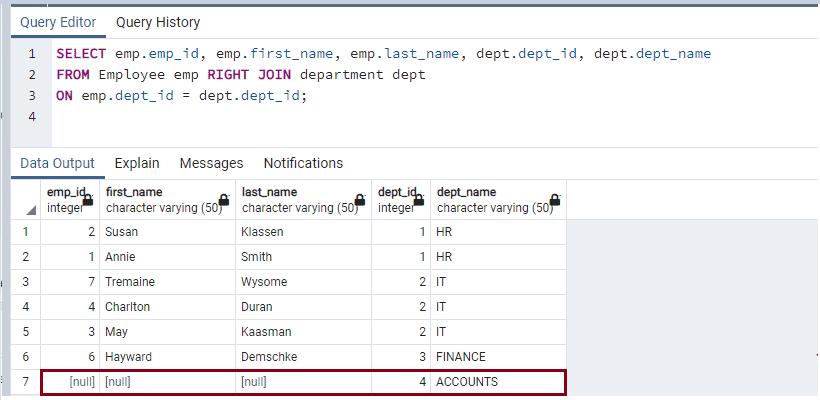Switch to Query History tab
This screenshot has width=820, height=400.
158,22
